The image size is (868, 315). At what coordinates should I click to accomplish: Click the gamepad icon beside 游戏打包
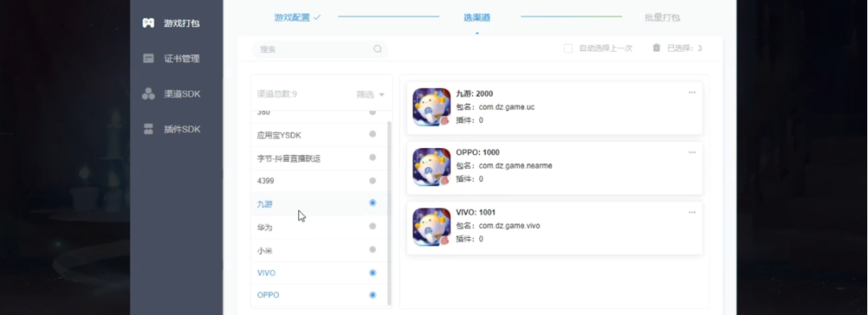[x=148, y=23]
